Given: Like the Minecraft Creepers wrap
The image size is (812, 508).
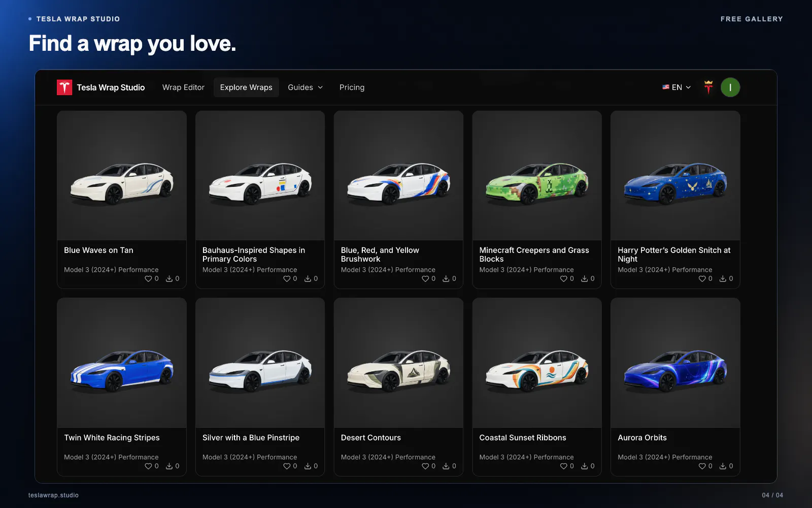Looking at the screenshot, I should coord(564,279).
